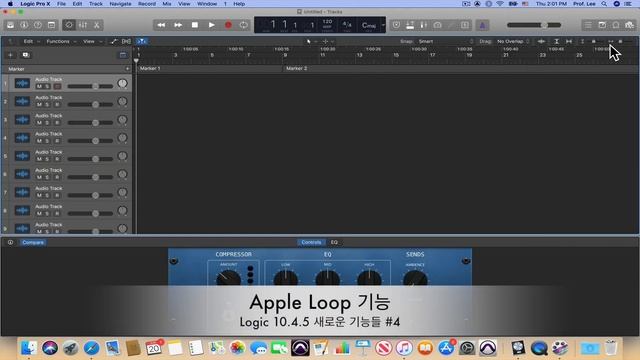Toggle Flex show/hide icon
640x360 pixels.
[x=127, y=42]
